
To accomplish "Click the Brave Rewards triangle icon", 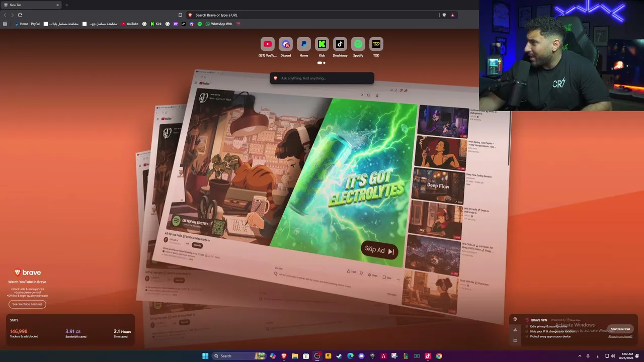I will click(x=452, y=15).
